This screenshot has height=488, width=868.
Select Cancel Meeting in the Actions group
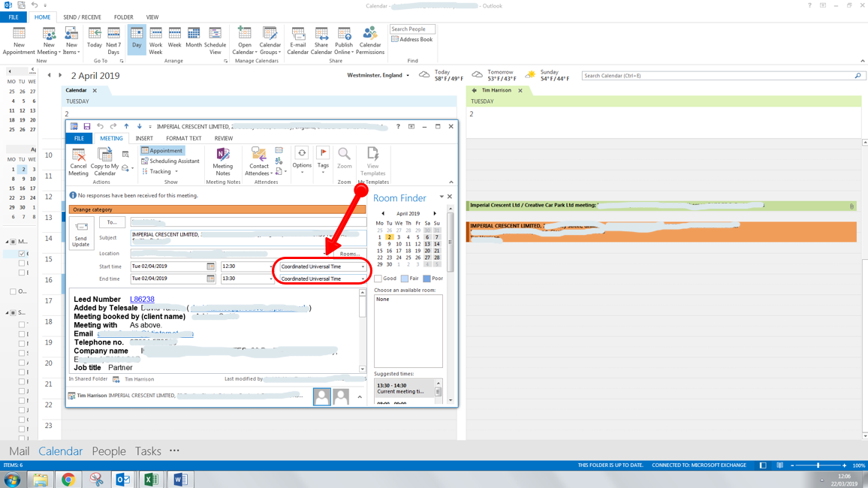pos(78,161)
